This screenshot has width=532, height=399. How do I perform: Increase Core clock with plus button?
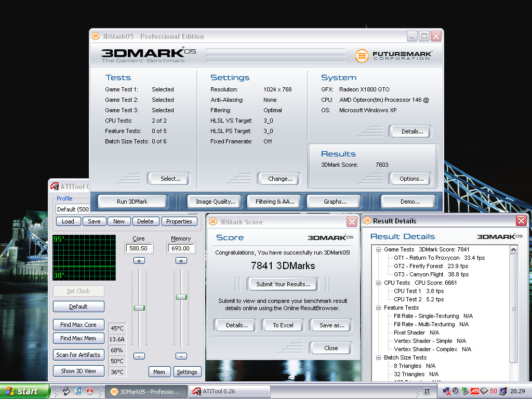point(139,261)
